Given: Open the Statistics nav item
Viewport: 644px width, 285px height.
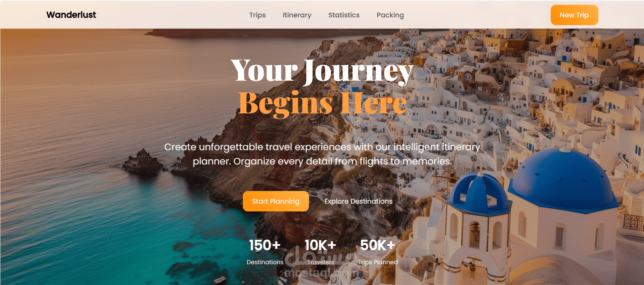Looking at the screenshot, I should point(344,15).
